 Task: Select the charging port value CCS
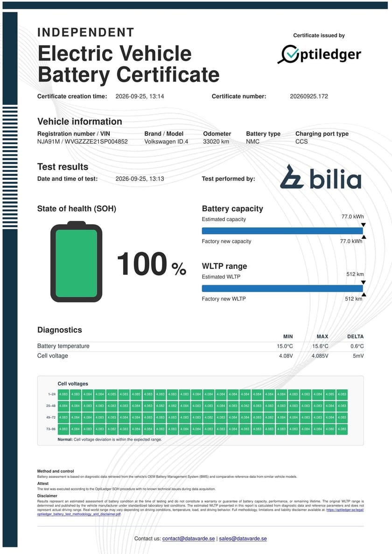pyautogui.click(x=301, y=141)
